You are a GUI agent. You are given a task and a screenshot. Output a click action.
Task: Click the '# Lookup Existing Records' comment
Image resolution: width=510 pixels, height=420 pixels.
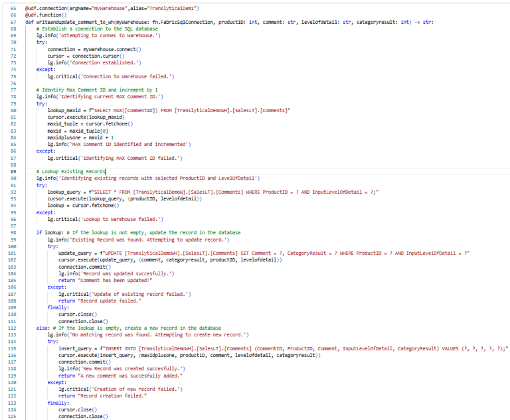[x=70, y=171]
